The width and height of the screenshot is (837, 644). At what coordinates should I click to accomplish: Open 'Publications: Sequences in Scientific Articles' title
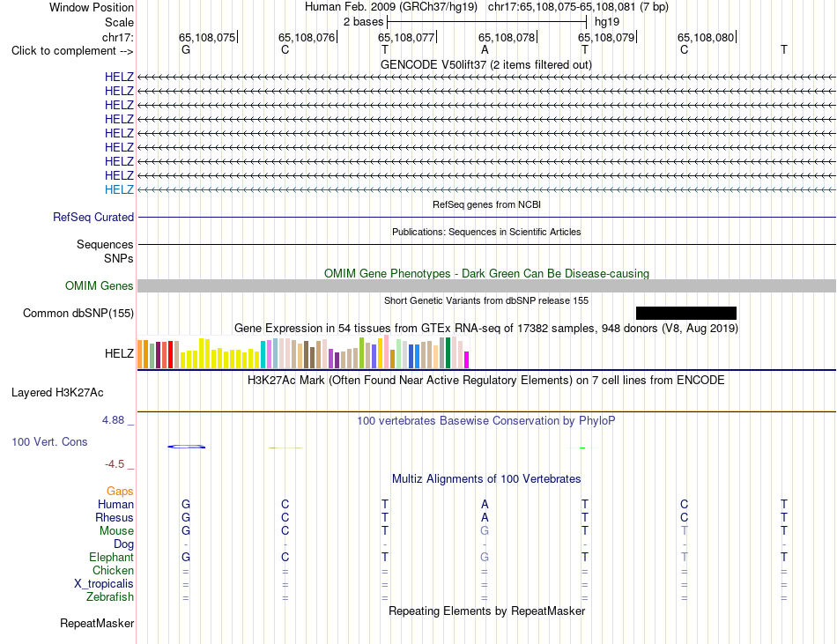[486, 232]
